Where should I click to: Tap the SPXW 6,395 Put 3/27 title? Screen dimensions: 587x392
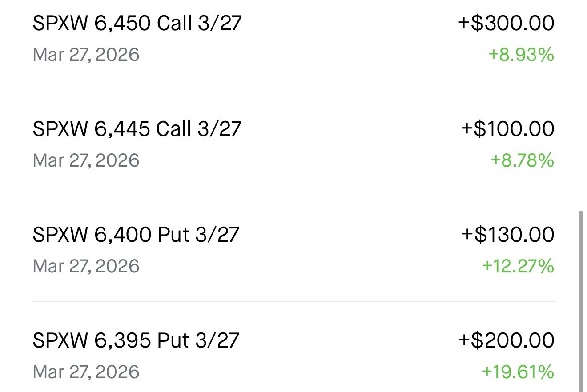click(x=136, y=340)
